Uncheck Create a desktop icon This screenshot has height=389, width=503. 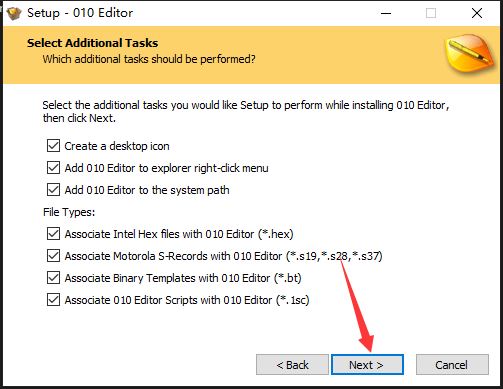53,146
